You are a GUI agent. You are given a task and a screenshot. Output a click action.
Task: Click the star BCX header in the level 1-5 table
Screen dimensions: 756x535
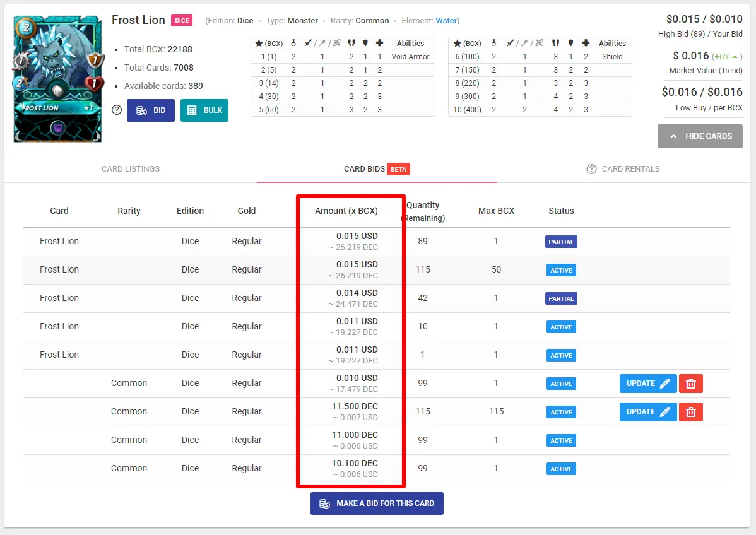point(269,44)
